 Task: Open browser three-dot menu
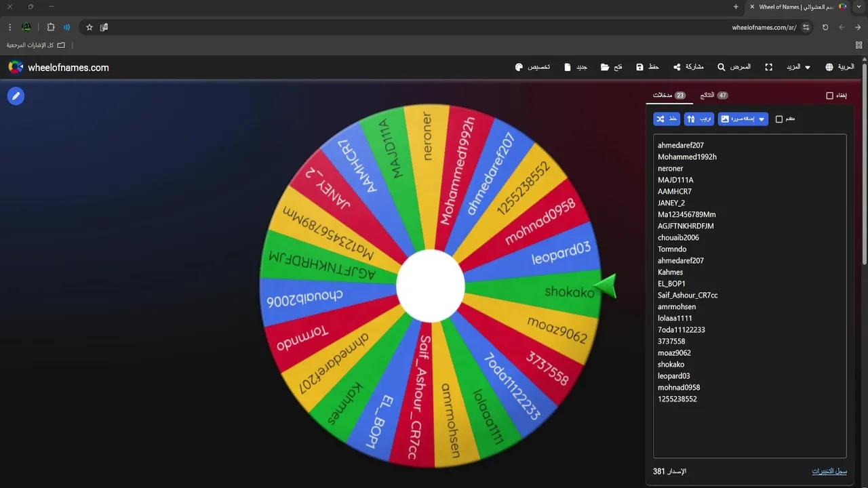point(9,27)
